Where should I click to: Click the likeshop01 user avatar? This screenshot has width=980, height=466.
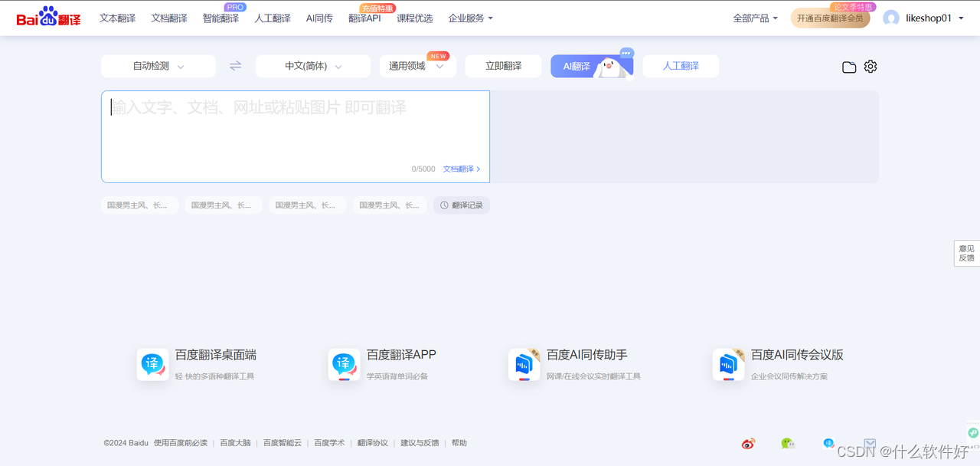click(x=891, y=18)
